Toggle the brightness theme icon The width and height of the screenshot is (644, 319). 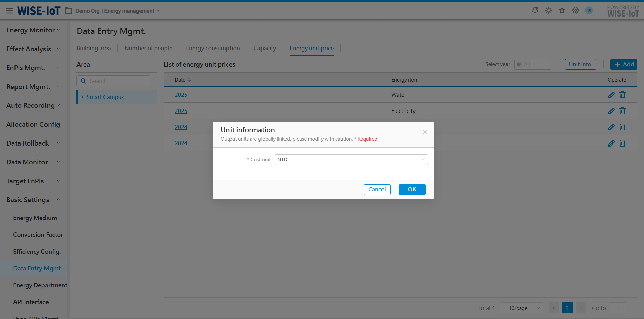tap(549, 10)
